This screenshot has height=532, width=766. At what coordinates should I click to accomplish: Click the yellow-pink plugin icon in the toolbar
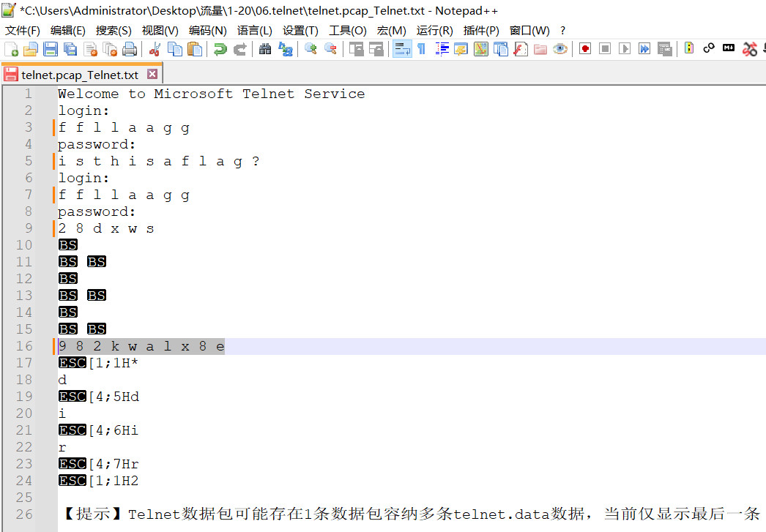(x=689, y=48)
